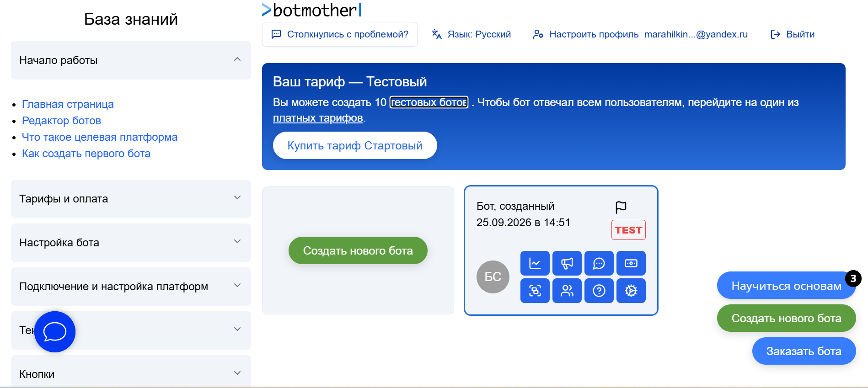The image size is (868, 388).
Task: Click the flag icon on bot card
Action: (x=621, y=207)
